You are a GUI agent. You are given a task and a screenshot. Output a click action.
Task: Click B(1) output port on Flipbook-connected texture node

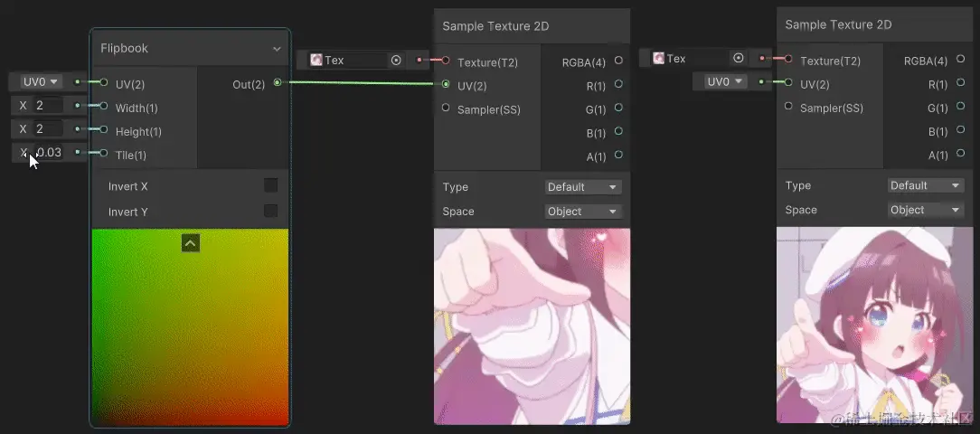618,131
